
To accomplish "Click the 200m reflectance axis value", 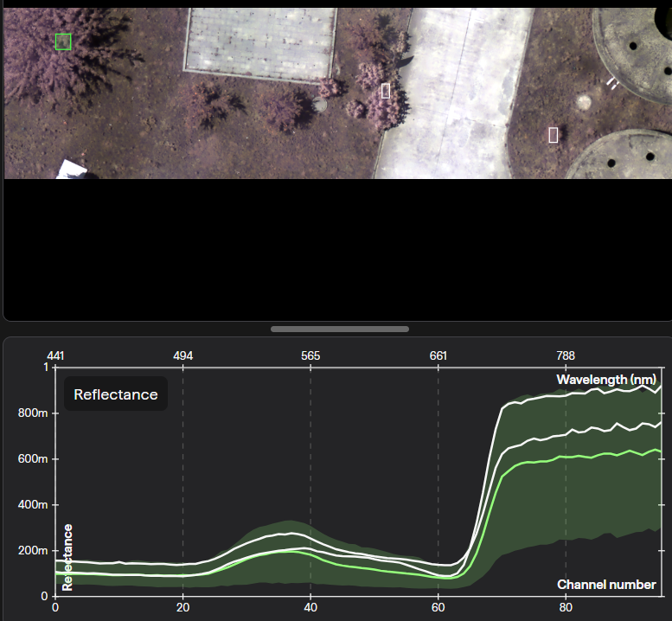I will click(33, 550).
